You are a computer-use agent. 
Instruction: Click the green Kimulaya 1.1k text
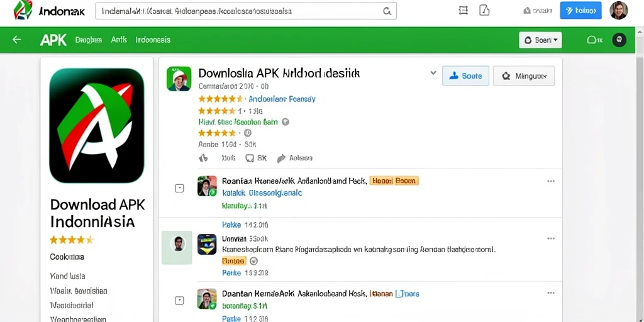coord(245,206)
